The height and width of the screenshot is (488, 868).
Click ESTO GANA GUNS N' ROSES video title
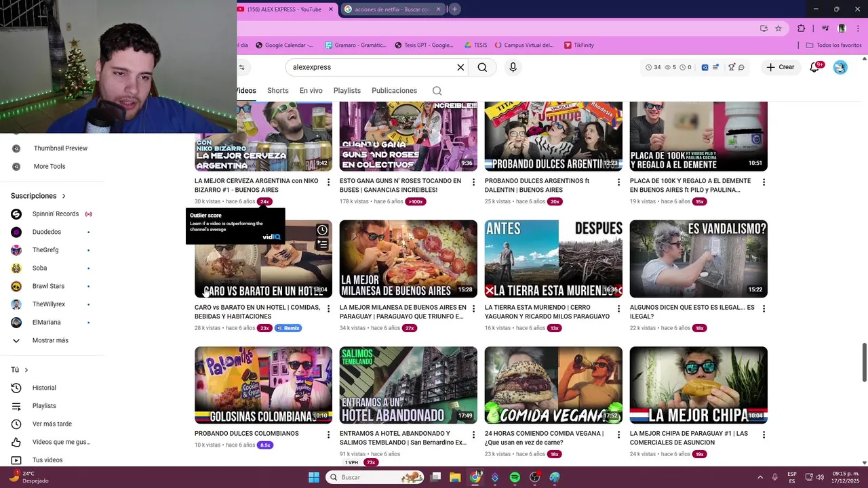click(400, 186)
